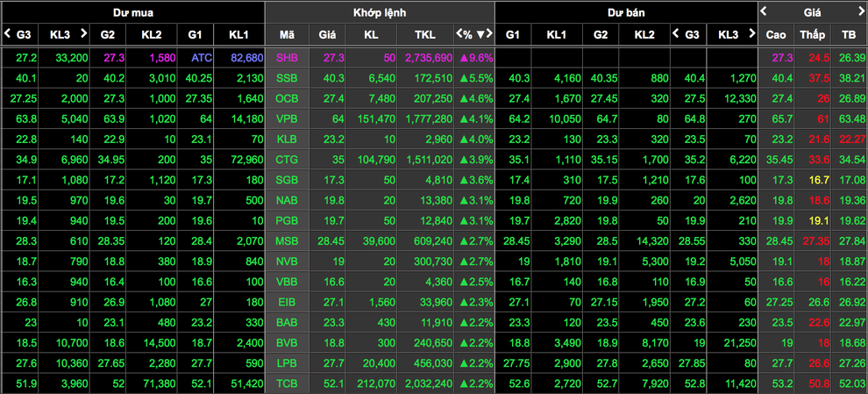Image resolution: width=868 pixels, height=394 pixels.
Task: Click the ▲9.6% change for SHB
Action: 476,58
